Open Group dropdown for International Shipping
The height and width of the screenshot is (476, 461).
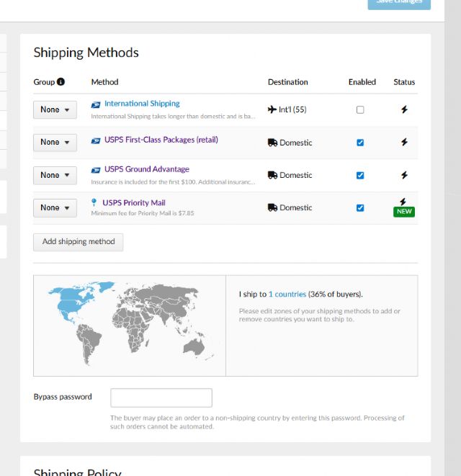pos(55,109)
